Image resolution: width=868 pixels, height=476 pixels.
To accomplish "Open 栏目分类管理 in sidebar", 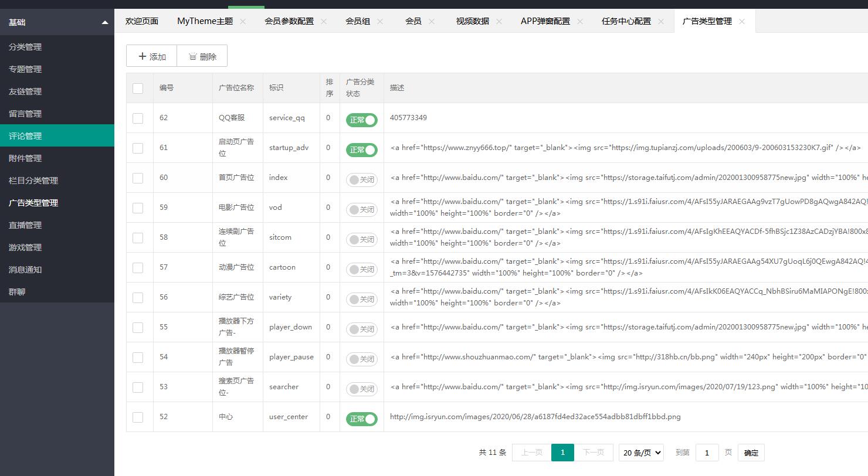I will pos(57,181).
